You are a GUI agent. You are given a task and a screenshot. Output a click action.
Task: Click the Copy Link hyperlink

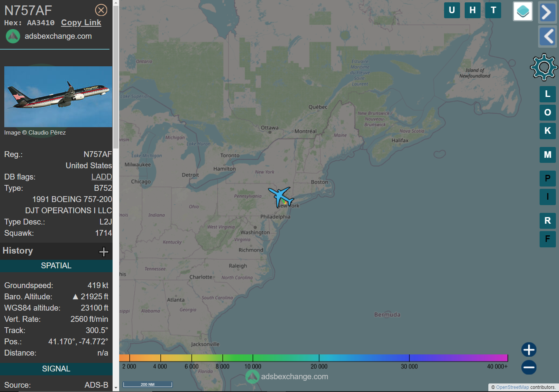[x=81, y=22]
